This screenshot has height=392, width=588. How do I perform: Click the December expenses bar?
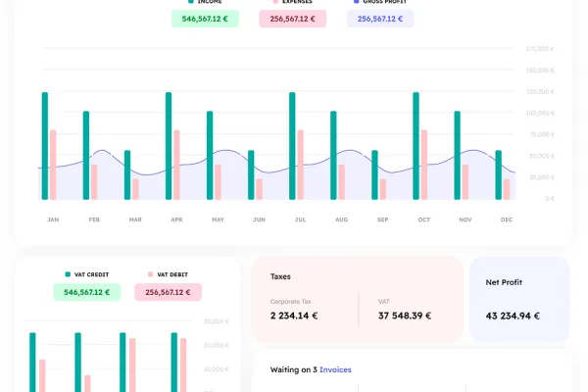pos(507,189)
